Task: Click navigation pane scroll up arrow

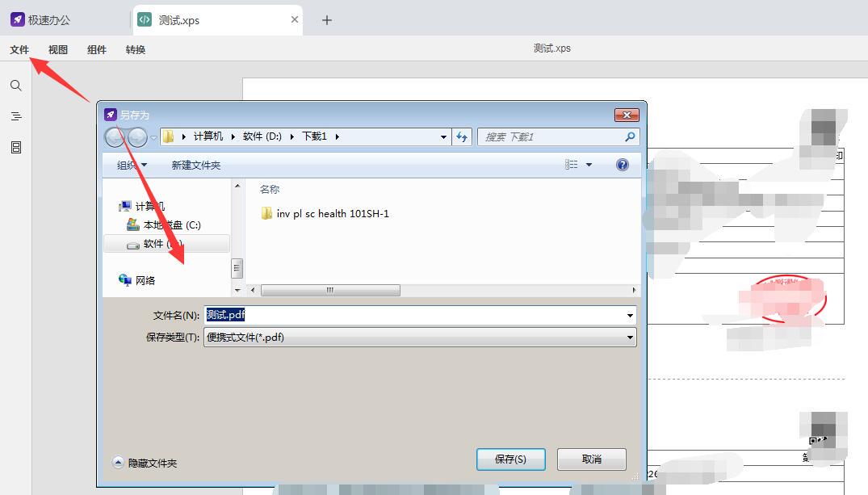Action: pos(237,186)
